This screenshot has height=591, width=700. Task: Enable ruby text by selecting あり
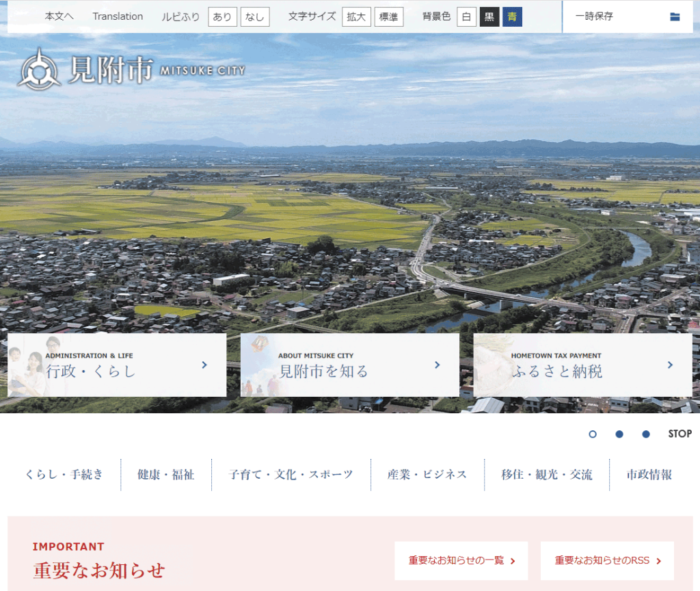pos(222,16)
